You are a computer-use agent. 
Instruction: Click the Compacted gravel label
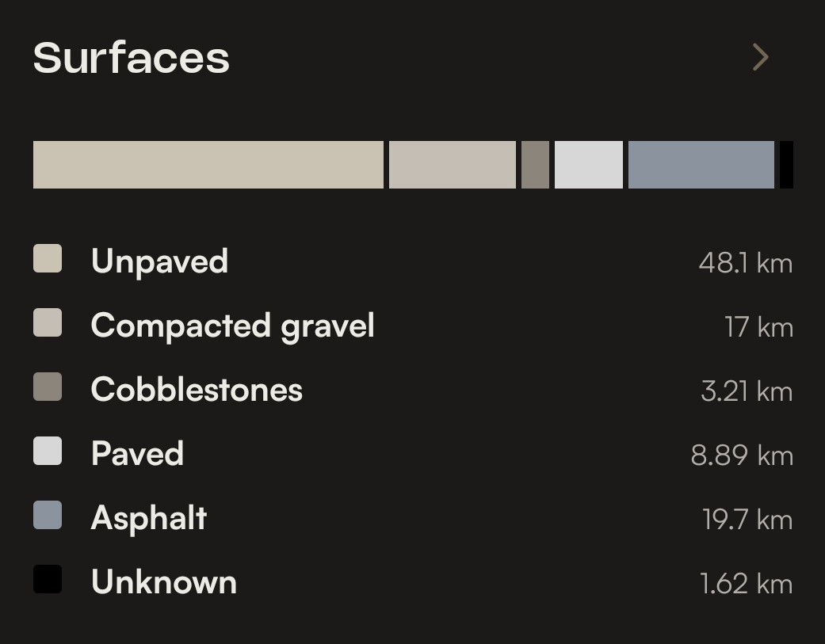(x=232, y=326)
